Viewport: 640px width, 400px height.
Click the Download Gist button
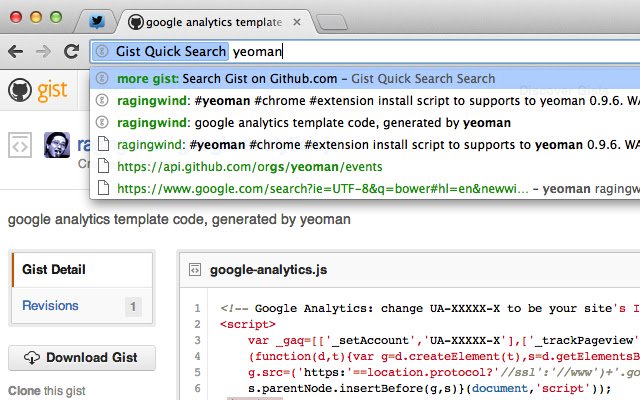coord(82,358)
